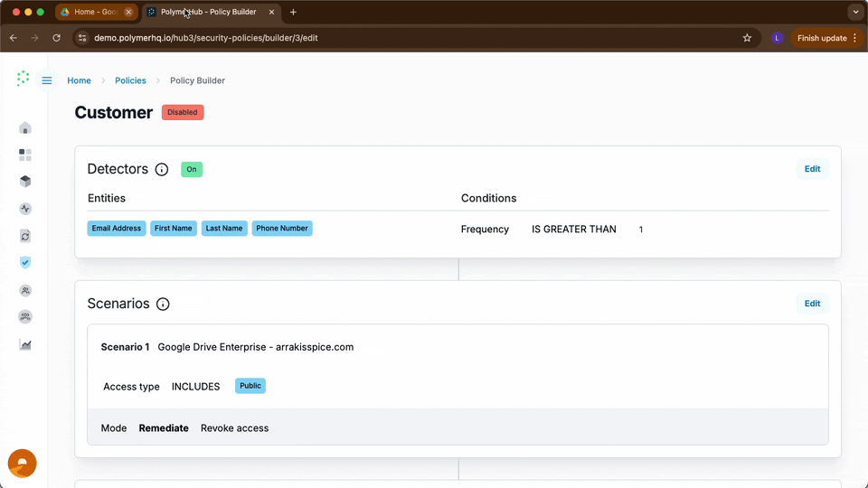Select the Last Name entity tag

pos(224,229)
